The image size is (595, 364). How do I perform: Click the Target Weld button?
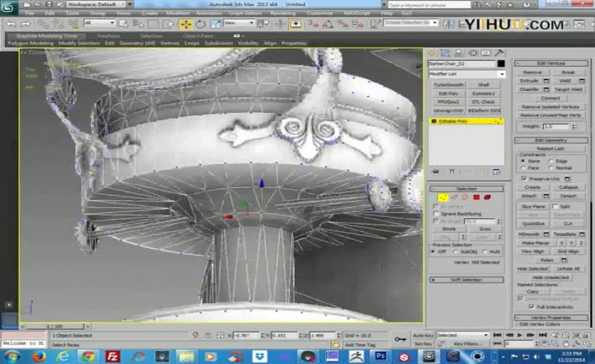point(568,90)
